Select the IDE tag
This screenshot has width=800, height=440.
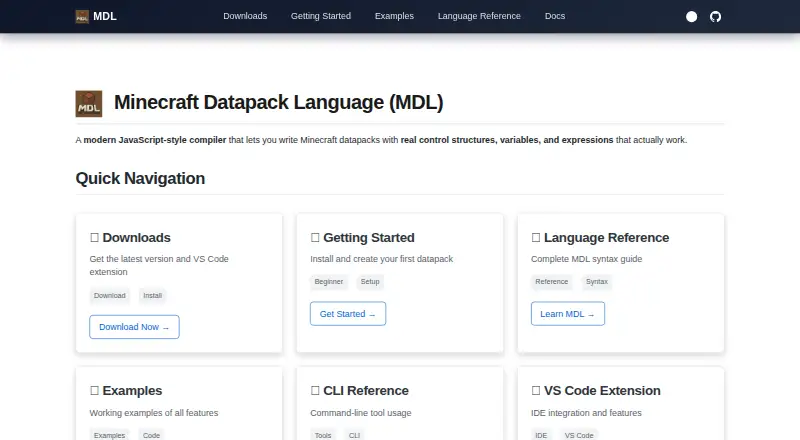pyautogui.click(x=541, y=435)
